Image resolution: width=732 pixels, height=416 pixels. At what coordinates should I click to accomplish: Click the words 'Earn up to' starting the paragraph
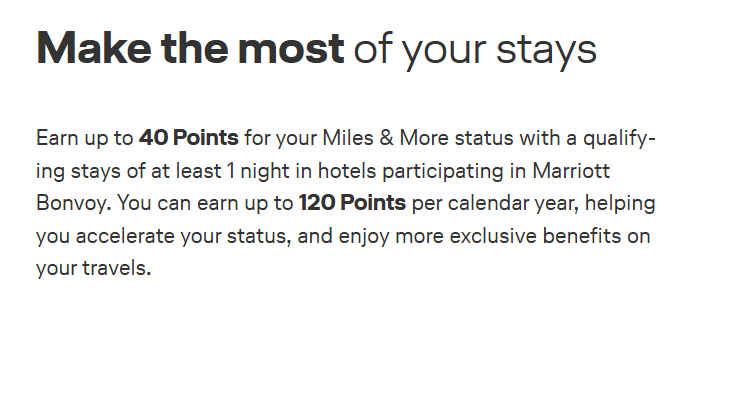(x=84, y=138)
